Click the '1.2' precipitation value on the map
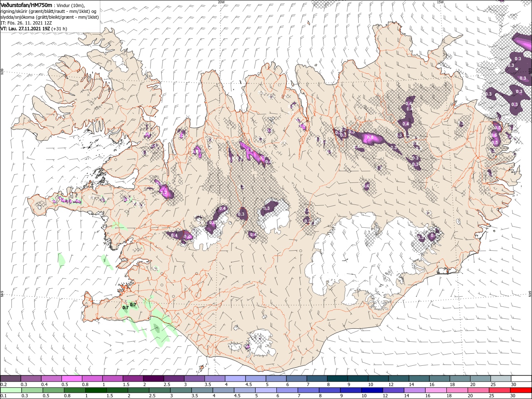Image resolution: width=532 pixels, height=399 pixels. coord(164,193)
